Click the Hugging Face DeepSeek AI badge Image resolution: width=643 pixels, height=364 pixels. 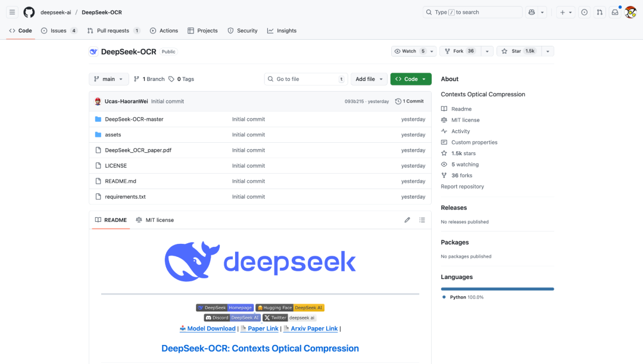pos(290,307)
